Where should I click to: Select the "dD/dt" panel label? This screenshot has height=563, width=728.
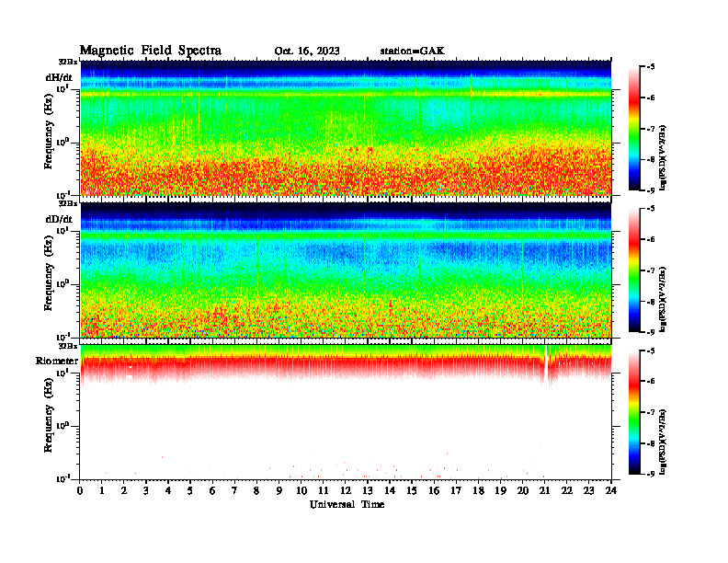point(59,219)
